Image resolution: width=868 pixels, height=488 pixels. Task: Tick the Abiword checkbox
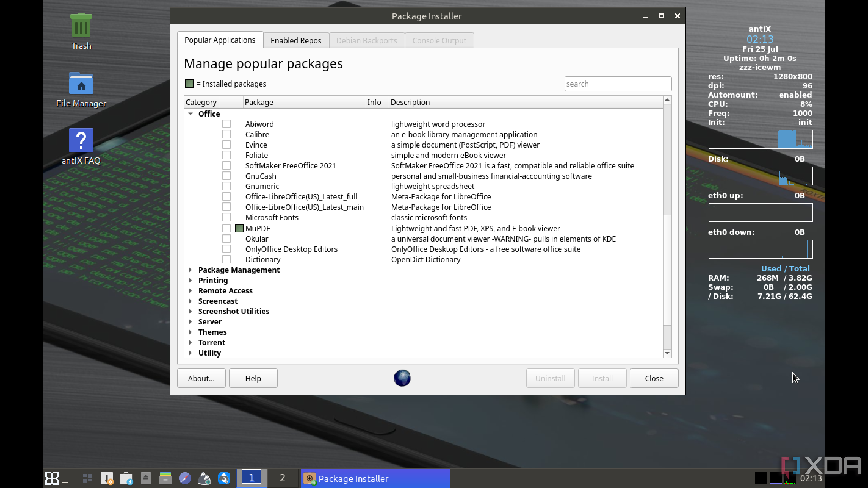click(x=226, y=124)
